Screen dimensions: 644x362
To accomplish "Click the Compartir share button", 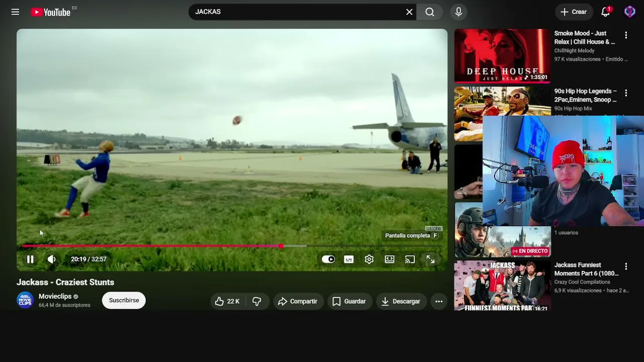I will 298,301.
